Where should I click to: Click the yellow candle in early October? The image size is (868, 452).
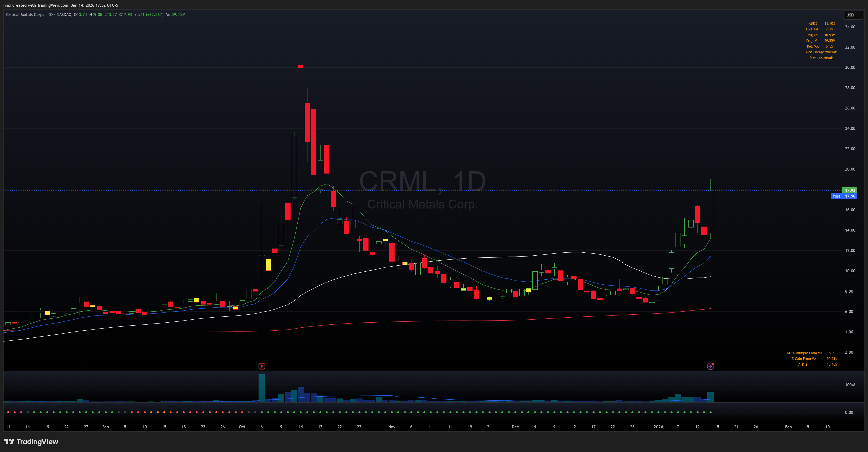268,265
